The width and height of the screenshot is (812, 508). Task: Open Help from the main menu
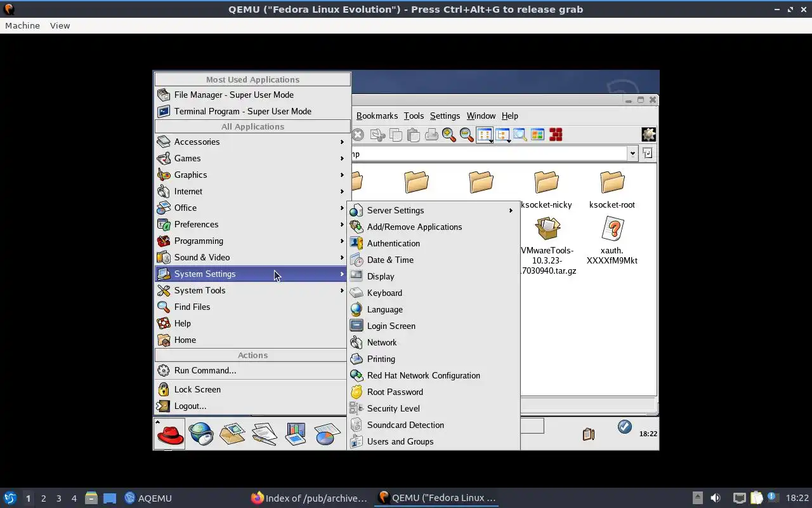(x=251, y=323)
